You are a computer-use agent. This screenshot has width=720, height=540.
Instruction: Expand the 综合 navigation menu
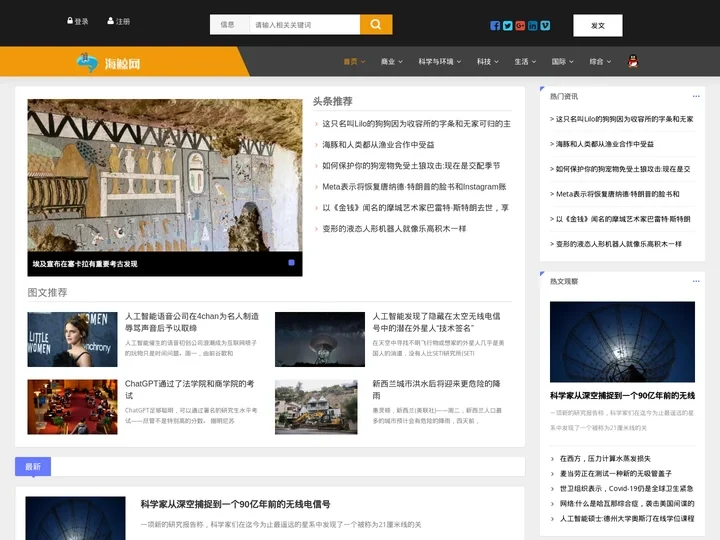600,62
